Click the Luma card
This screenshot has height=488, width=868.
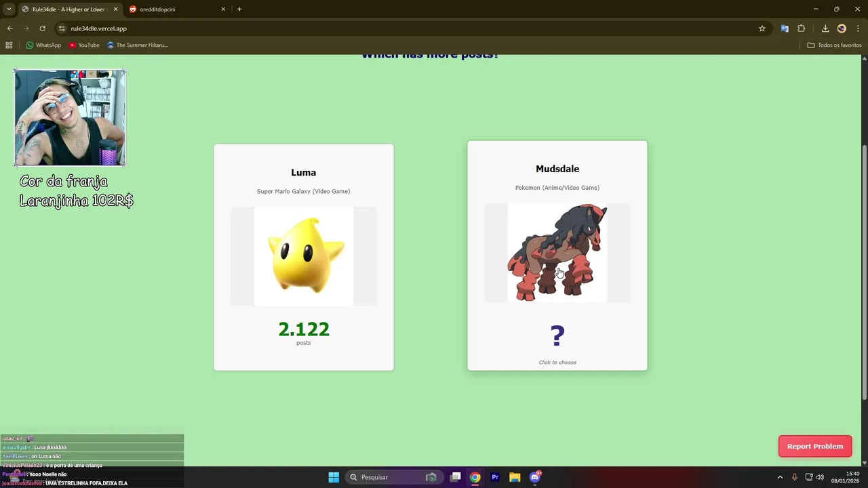pyautogui.click(x=304, y=258)
